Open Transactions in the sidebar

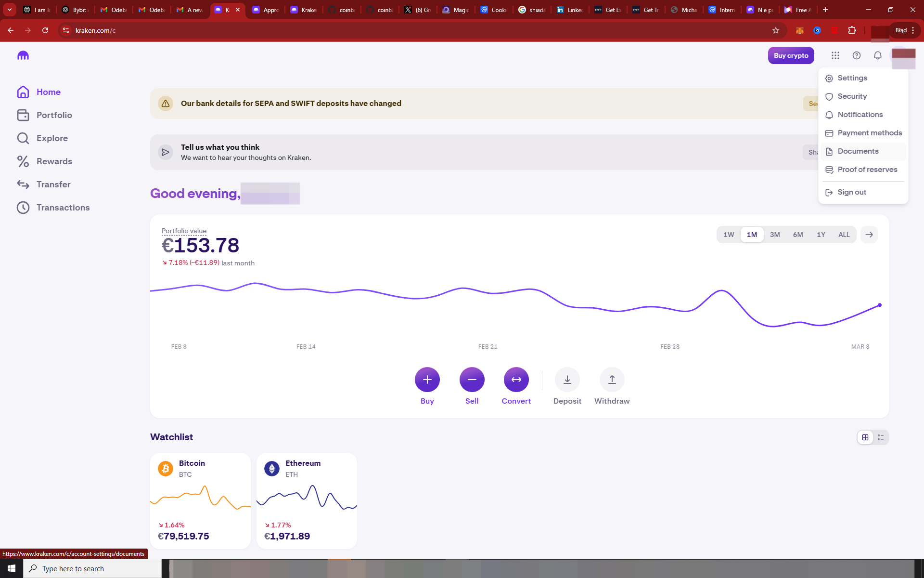[x=53, y=208]
